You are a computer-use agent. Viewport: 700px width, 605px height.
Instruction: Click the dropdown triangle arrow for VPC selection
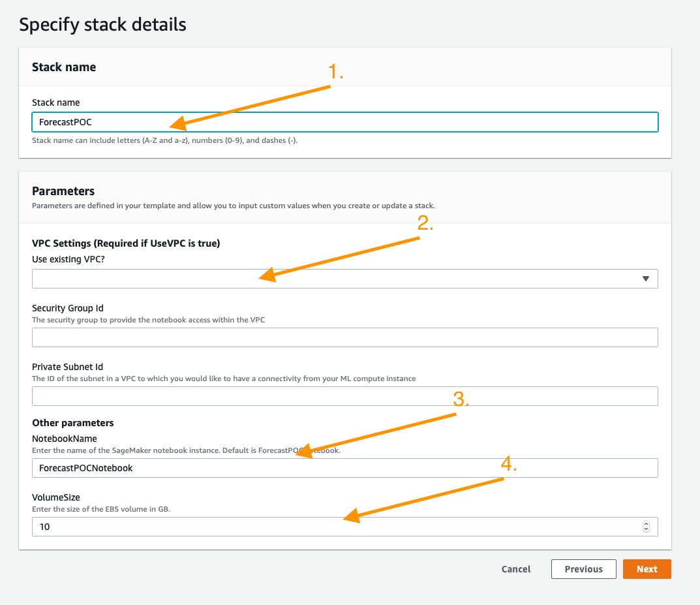pos(646,279)
